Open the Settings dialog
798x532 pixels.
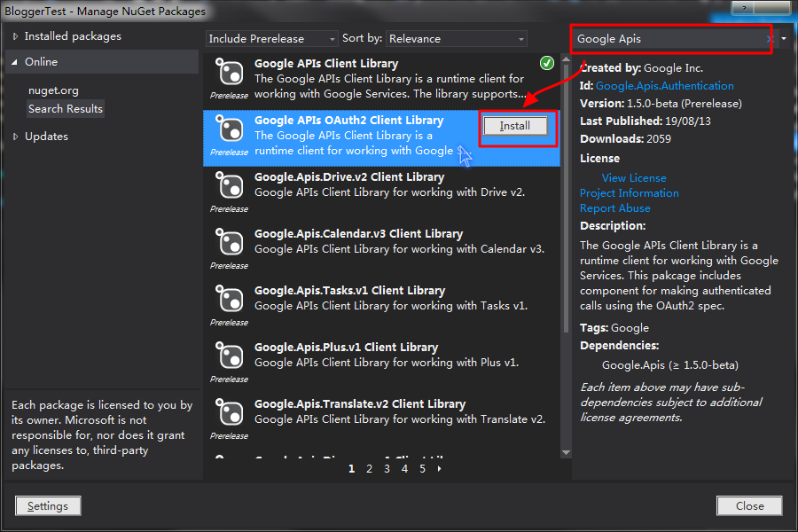click(x=48, y=506)
